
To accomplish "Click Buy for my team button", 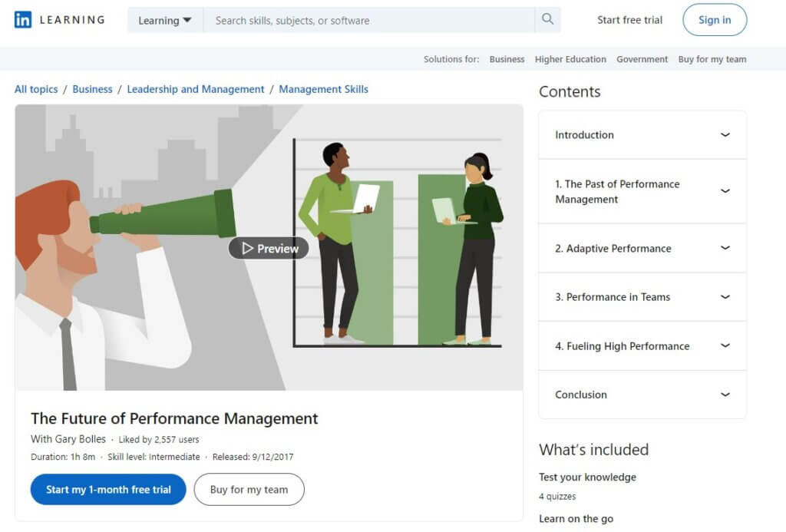I will (249, 489).
